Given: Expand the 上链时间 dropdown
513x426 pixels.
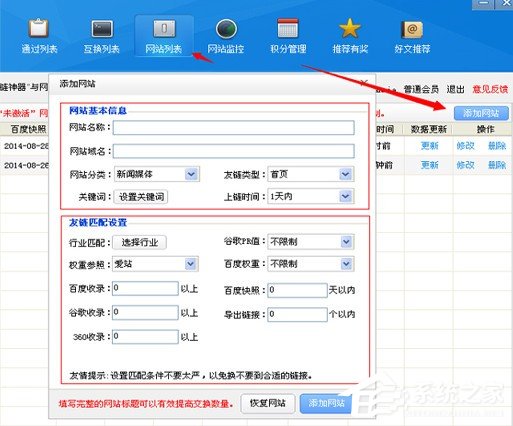Looking at the screenshot, I should tap(345, 196).
